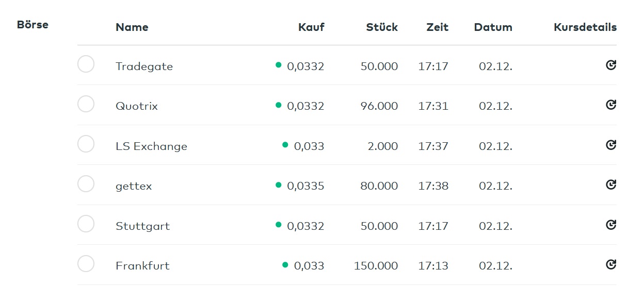Click the Name column header
Viewport: 644px width, 286px height.
tap(132, 27)
